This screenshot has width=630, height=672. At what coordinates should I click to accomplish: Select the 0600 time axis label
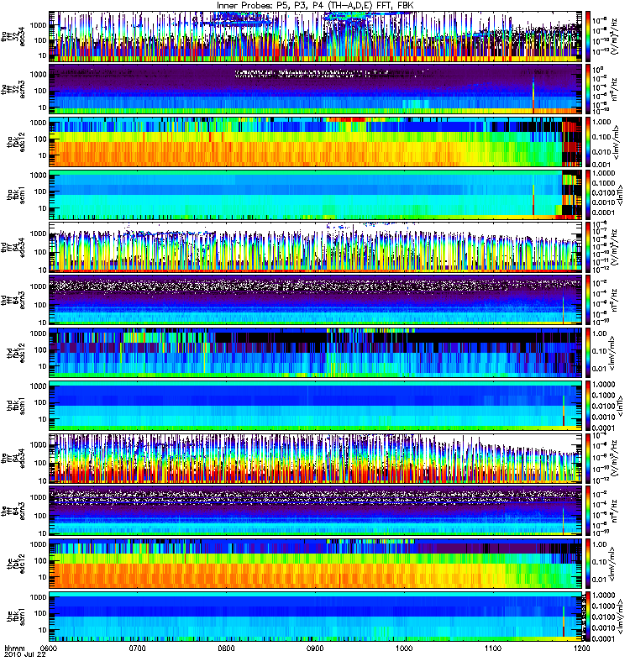pos(50,648)
